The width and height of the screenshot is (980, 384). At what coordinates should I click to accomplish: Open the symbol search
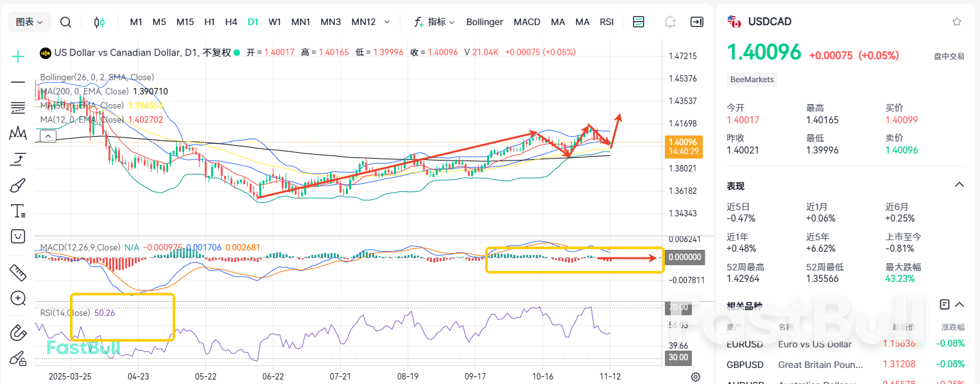(x=65, y=21)
